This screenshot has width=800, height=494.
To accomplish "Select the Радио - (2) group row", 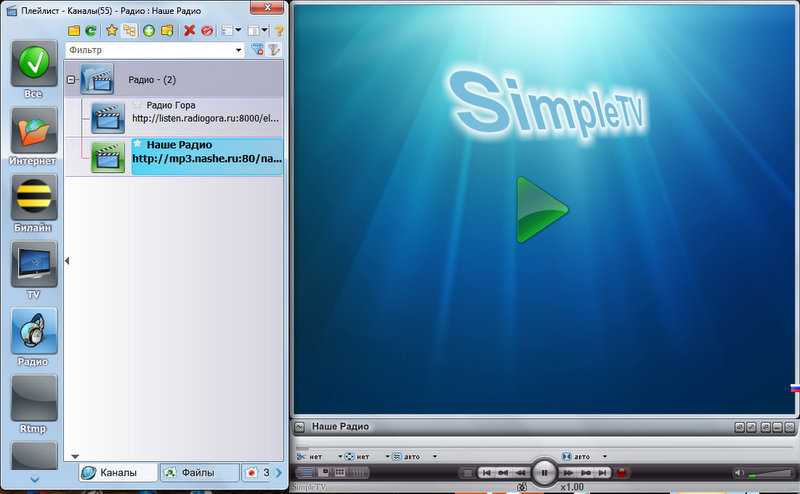I will 174,79.
